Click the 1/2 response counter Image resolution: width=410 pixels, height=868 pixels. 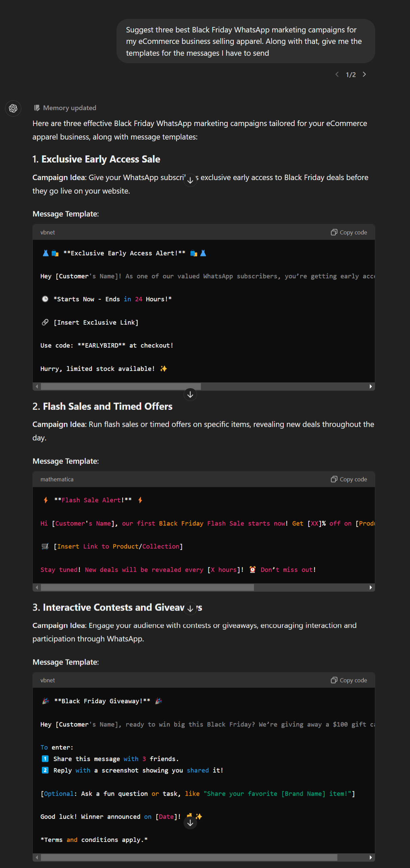351,75
